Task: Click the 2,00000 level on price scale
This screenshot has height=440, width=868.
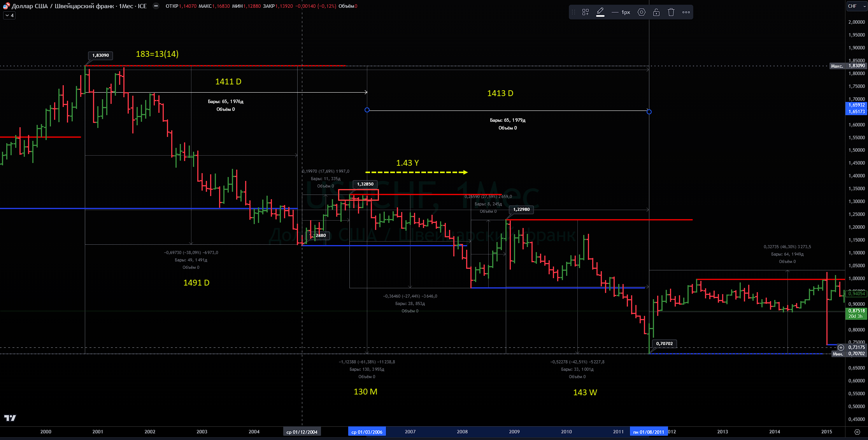Action: click(x=856, y=22)
